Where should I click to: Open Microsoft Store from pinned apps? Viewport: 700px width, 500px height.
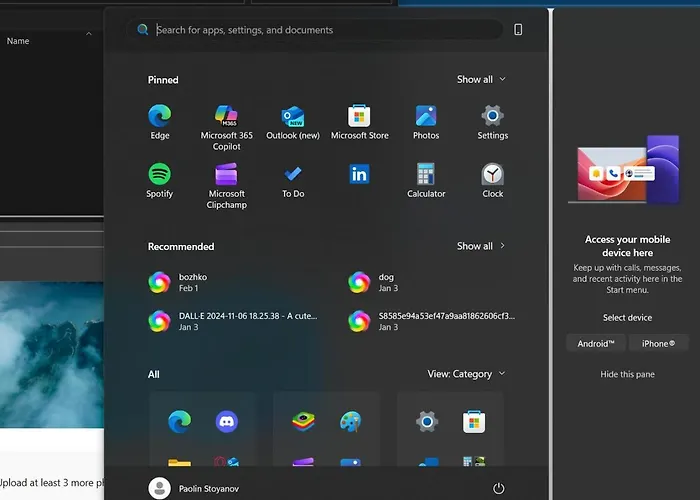[x=359, y=117]
